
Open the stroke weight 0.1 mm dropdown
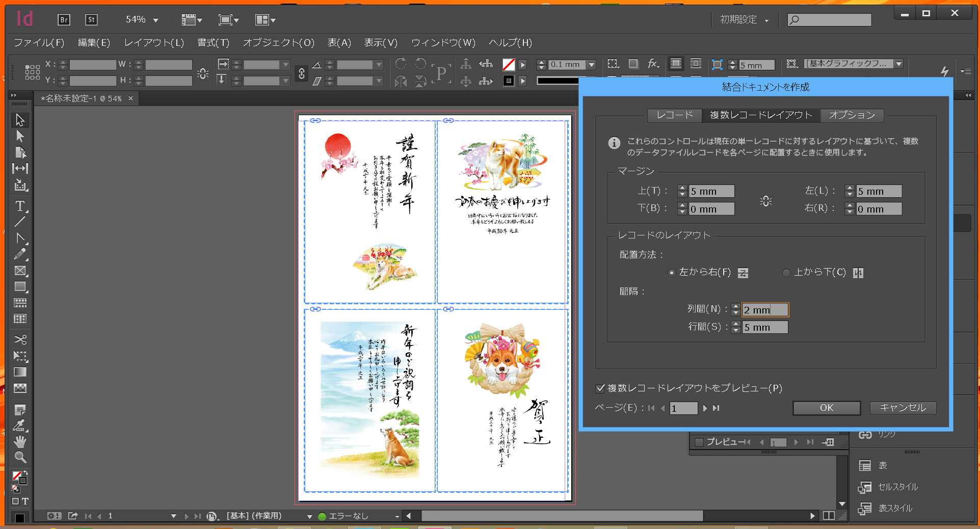coord(592,64)
